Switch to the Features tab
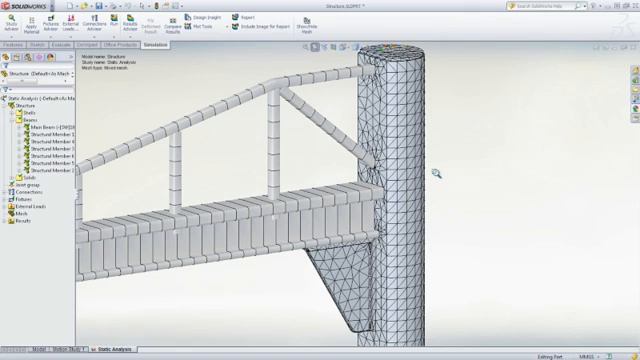 [13, 45]
